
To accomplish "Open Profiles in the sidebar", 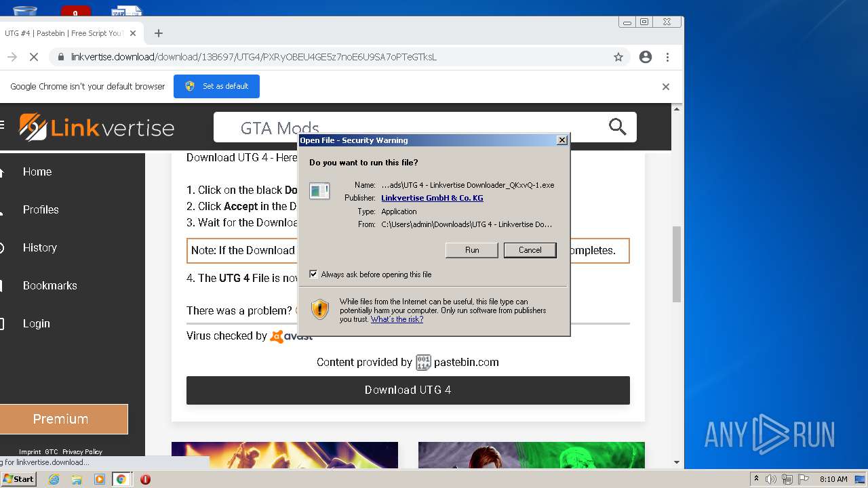I will pyautogui.click(x=41, y=210).
